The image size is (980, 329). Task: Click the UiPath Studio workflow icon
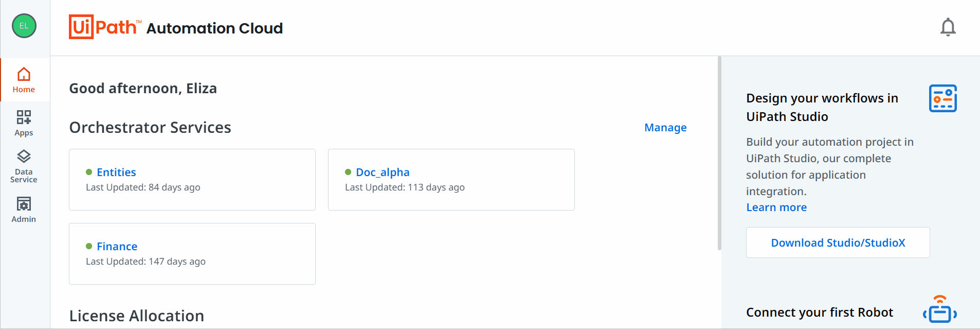(942, 98)
